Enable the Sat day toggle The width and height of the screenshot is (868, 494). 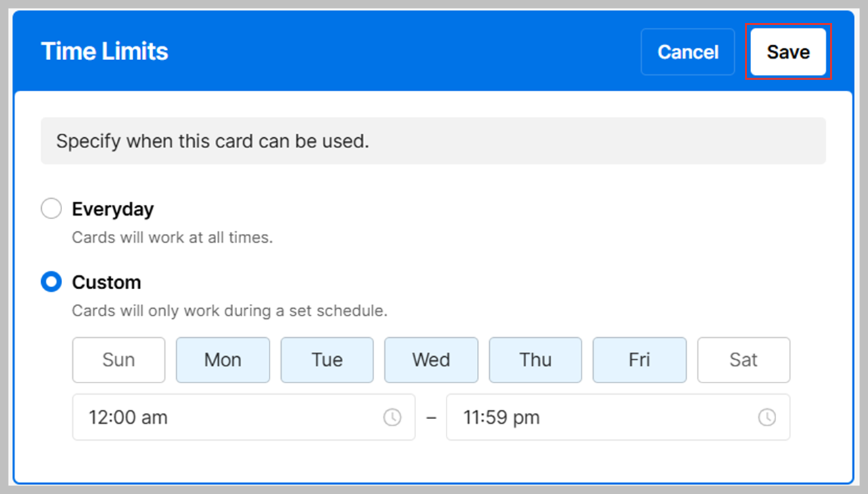pos(743,360)
